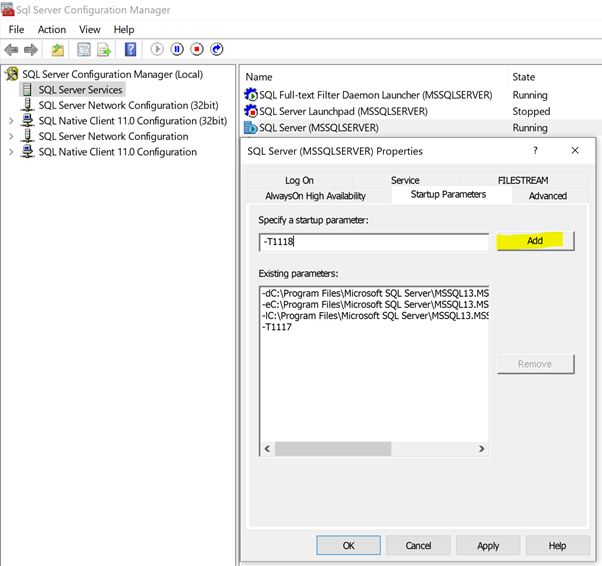Click the startup parameter input field
The width and height of the screenshot is (602, 566).
[x=374, y=242]
